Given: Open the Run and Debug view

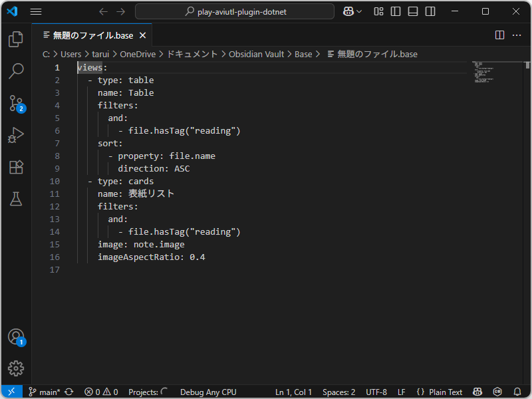Looking at the screenshot, I should (16, 135).
